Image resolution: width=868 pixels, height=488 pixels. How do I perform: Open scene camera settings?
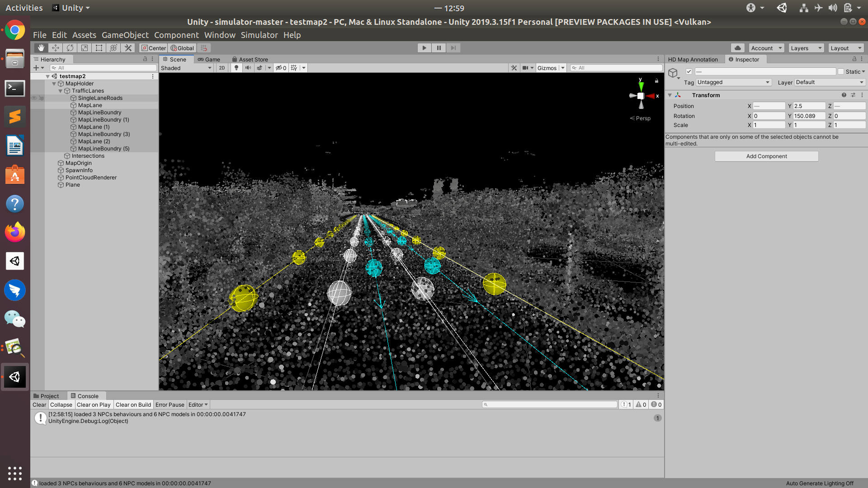[528, 68]
